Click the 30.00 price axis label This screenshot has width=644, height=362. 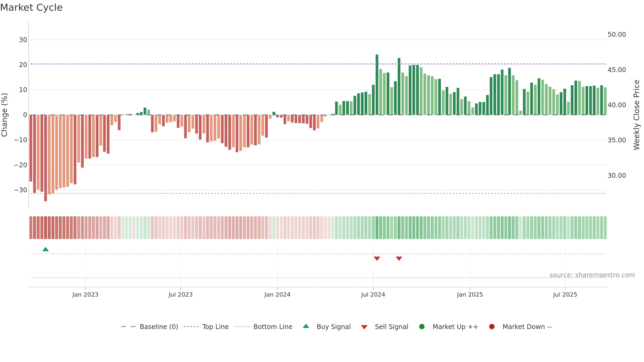[617, 175]
